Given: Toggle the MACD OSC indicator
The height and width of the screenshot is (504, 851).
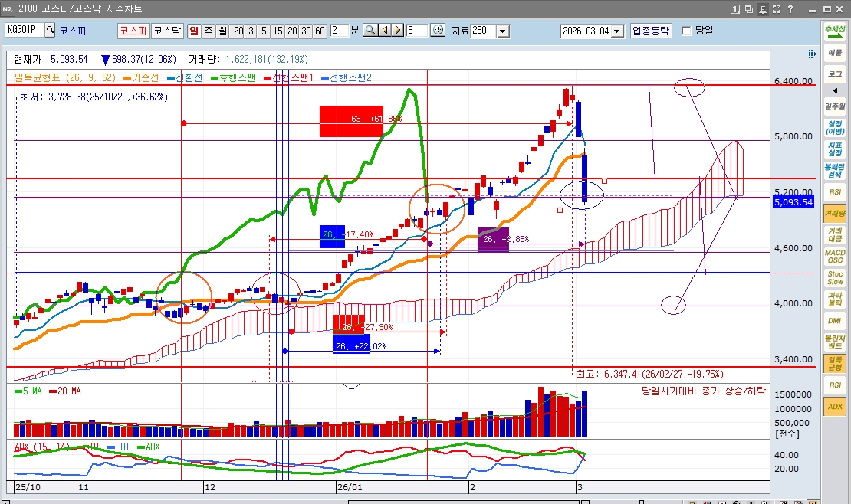Looking at the screenshot, I should tap(835, 256).
